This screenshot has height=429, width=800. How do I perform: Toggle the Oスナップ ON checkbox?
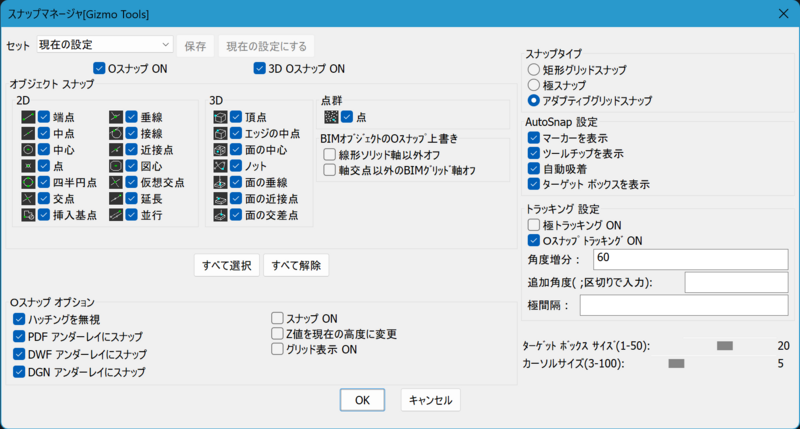(99, 69)
